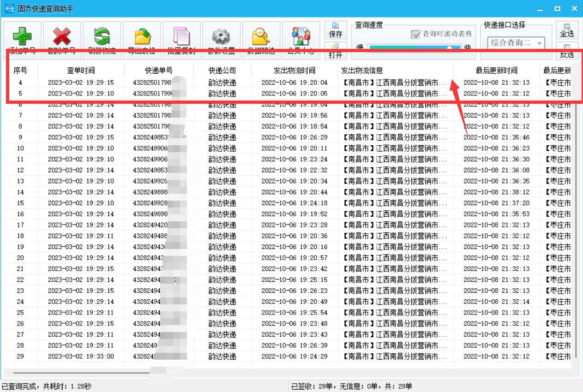The height and width of the screenshot is (392, 583).
Task: Click the red X 删除单号 icon
Action: pos(62,40)
